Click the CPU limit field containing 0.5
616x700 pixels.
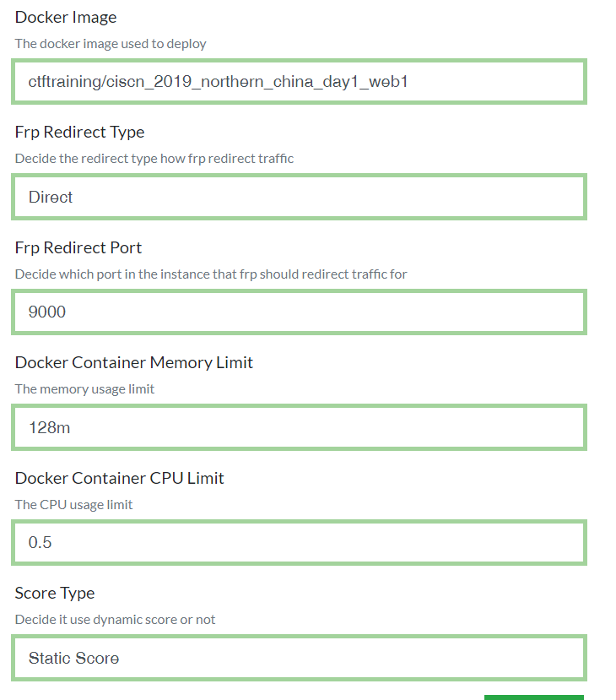[299, 542]
